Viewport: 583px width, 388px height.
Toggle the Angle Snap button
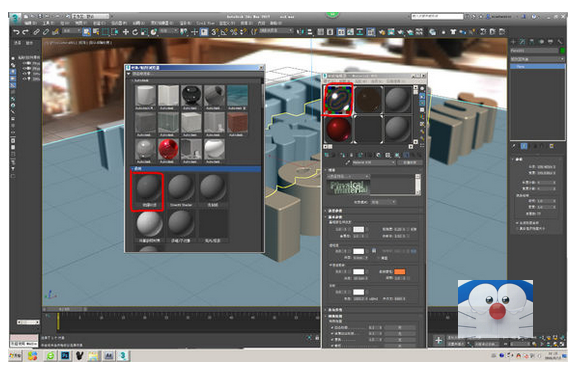224,32
